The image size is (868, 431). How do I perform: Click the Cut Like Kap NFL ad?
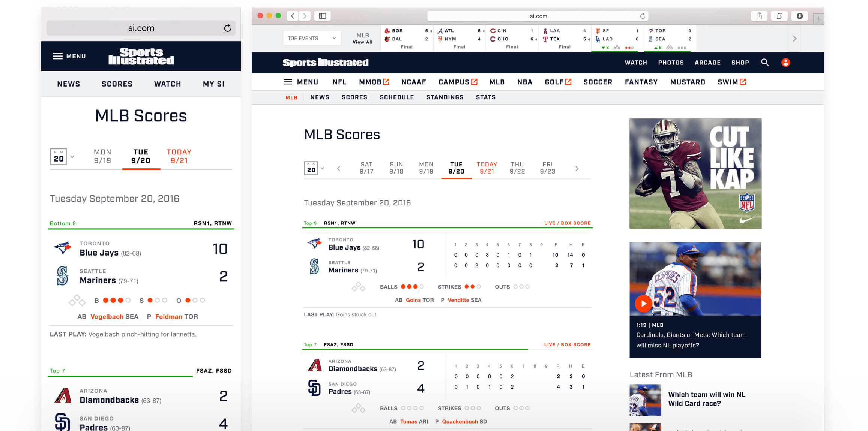tap(695, 174)
